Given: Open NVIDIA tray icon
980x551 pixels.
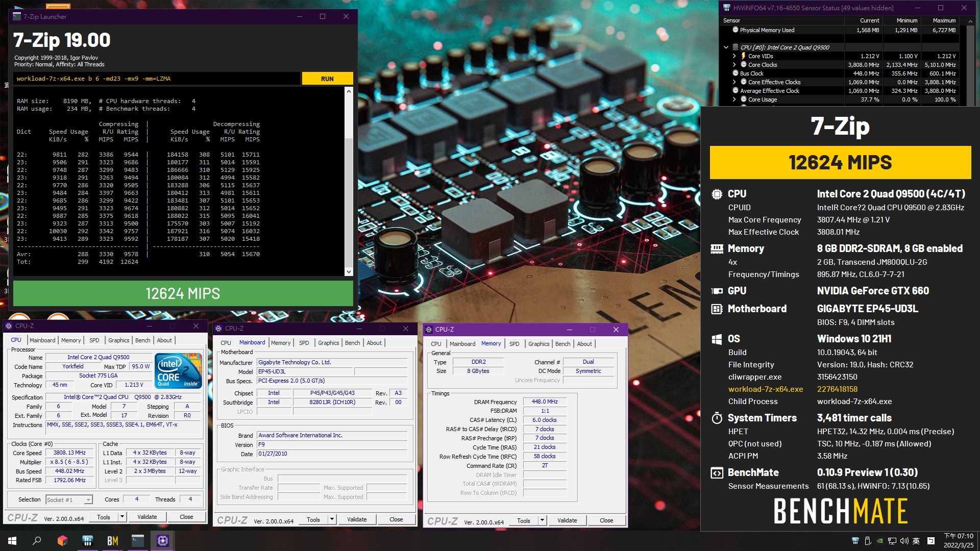Looking at the screenshot, I should [879, 541].
